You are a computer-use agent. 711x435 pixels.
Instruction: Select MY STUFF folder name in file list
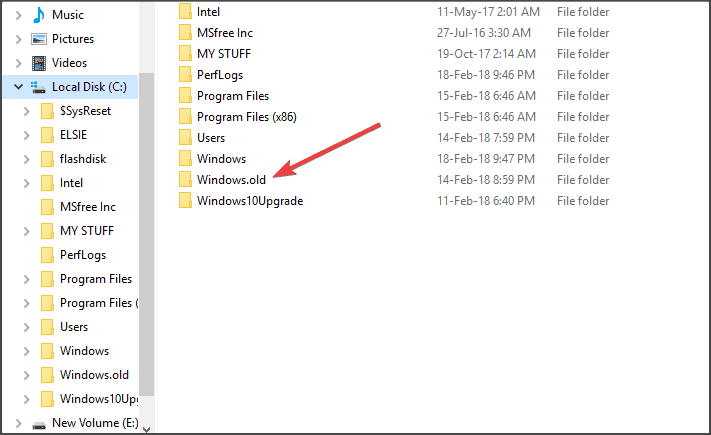click(224, 54)
